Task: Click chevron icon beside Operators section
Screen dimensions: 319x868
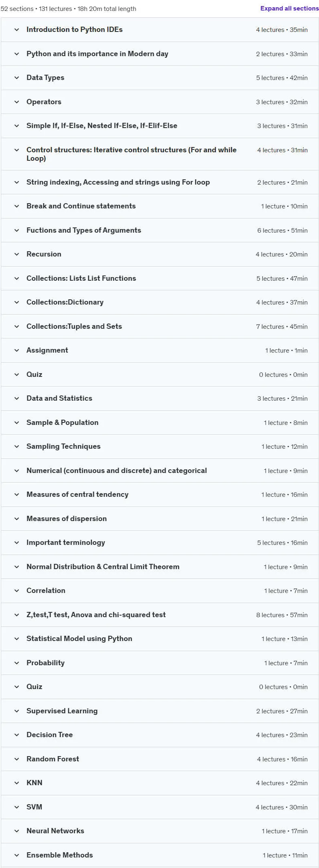Action: [x=17, y=102]
